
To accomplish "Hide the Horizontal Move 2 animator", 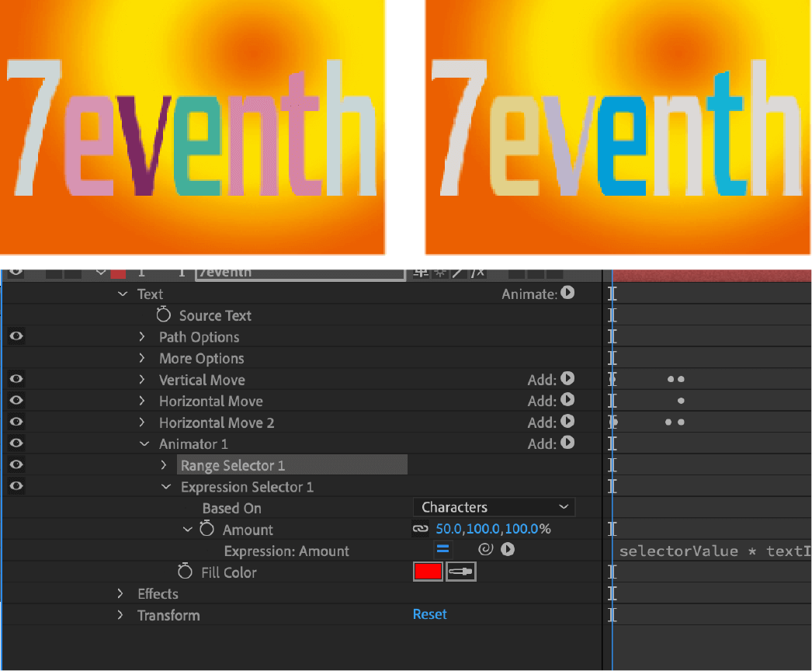I will (x=18, y=422).
